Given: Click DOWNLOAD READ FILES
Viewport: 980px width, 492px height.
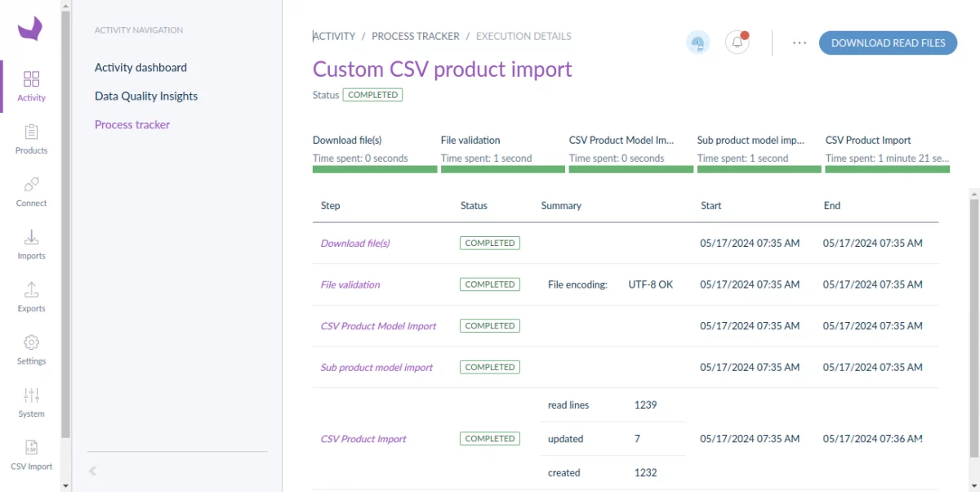Looking at the screenshot, I should (x=888, y=42).
